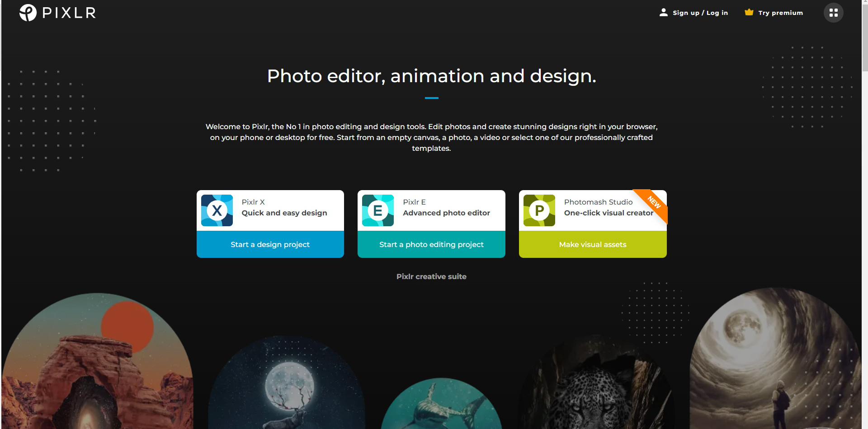
Task: Click the Pixlr X app icon
Action: click(x=217, y=210)
